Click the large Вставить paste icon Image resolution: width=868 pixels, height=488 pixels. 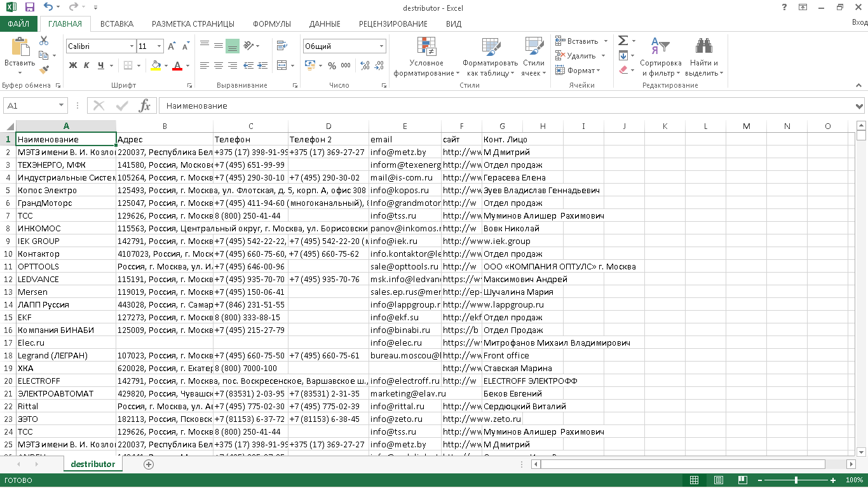point(20,47)
